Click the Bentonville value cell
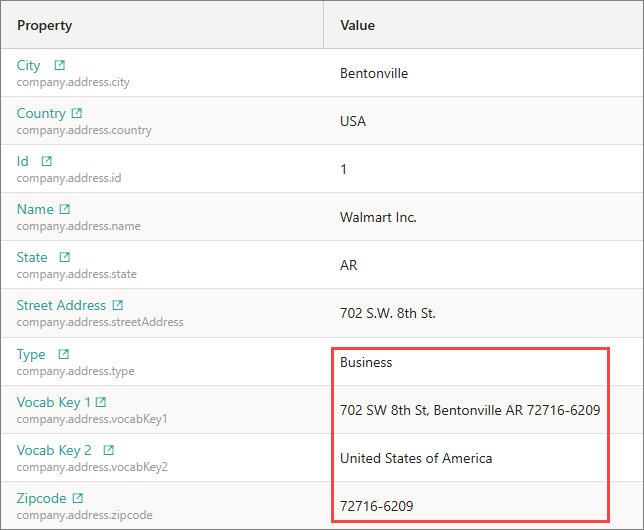This screenshot has width=644, height=530. (374, 73)
